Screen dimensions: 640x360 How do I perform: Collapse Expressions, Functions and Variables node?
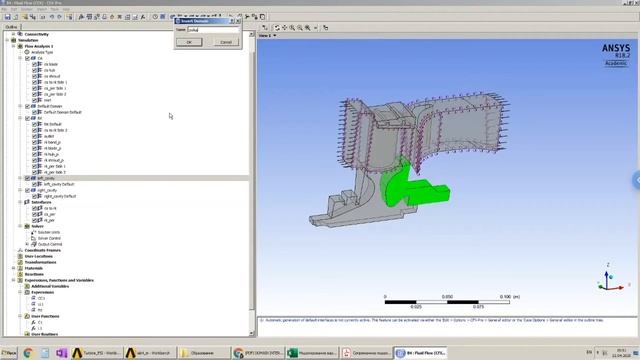click(13, 280)
